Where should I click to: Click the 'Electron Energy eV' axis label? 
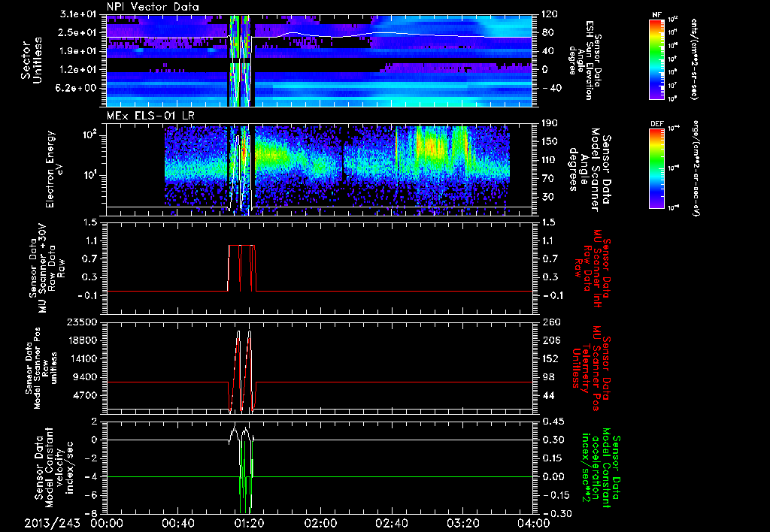point(53,169)
